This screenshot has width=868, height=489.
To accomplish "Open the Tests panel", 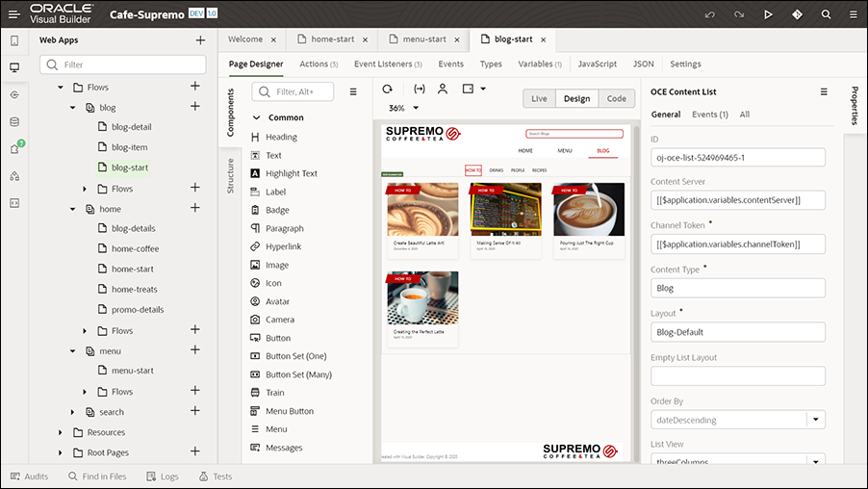I will (x=216, y=476).
